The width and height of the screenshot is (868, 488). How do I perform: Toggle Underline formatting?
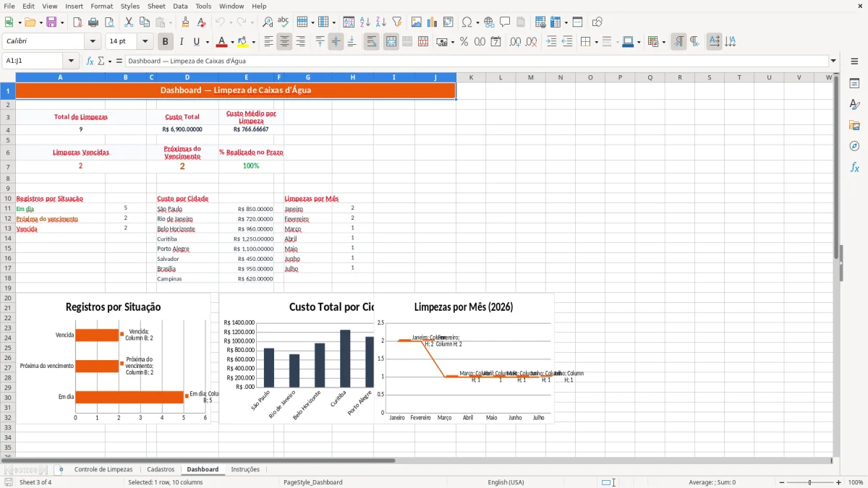click(197, 42)
